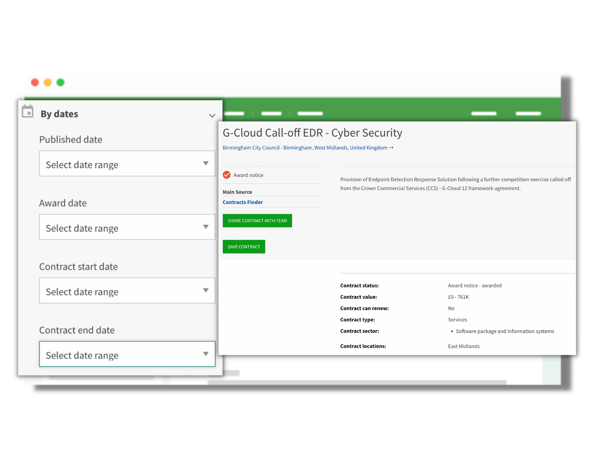Viewport: 600px width, 450px height.
Task: Click the Award notice status text
Action: [x=248, y=175]
